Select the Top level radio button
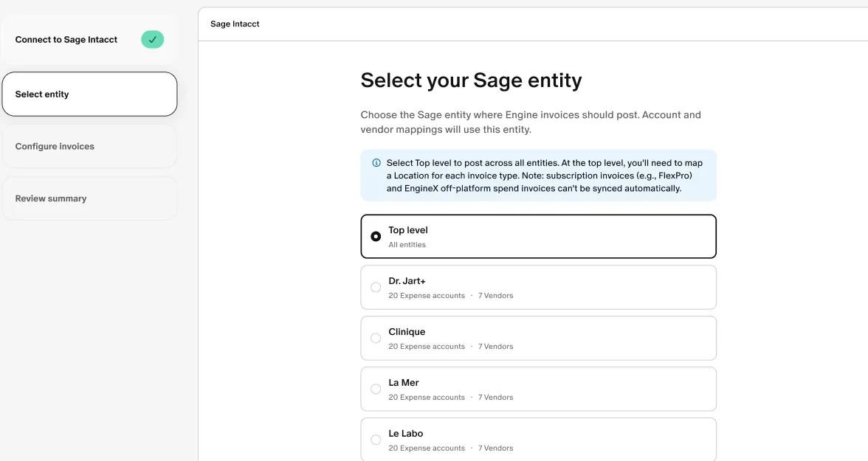The width and height of the screenshot is (868, 461). tap(376, 236)
